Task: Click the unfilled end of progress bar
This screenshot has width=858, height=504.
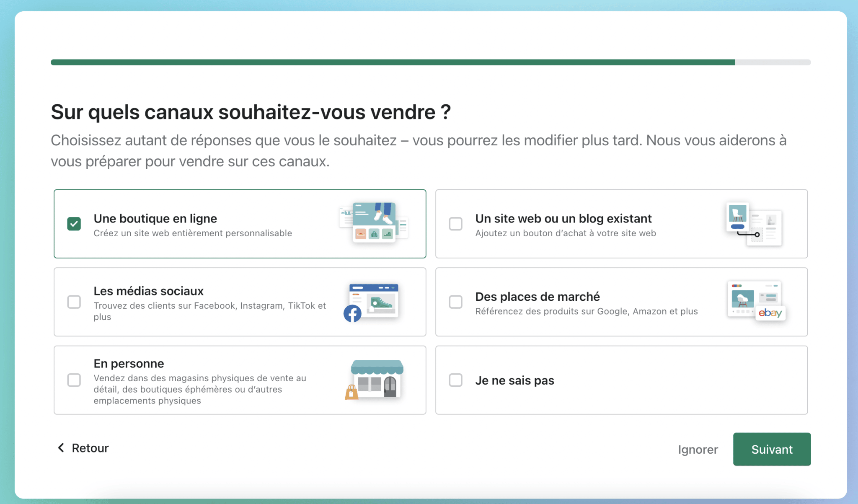Action: pyautogui.click(x=773, y=62)
